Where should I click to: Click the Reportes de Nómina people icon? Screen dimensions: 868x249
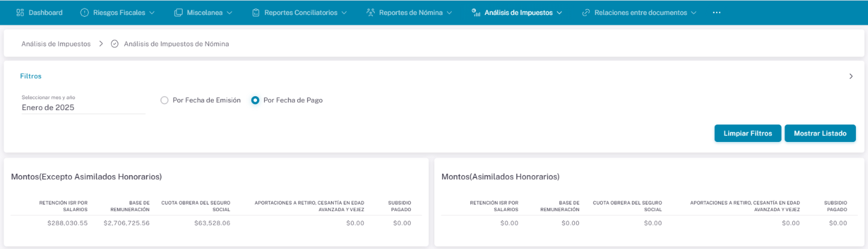pos(371,13)
